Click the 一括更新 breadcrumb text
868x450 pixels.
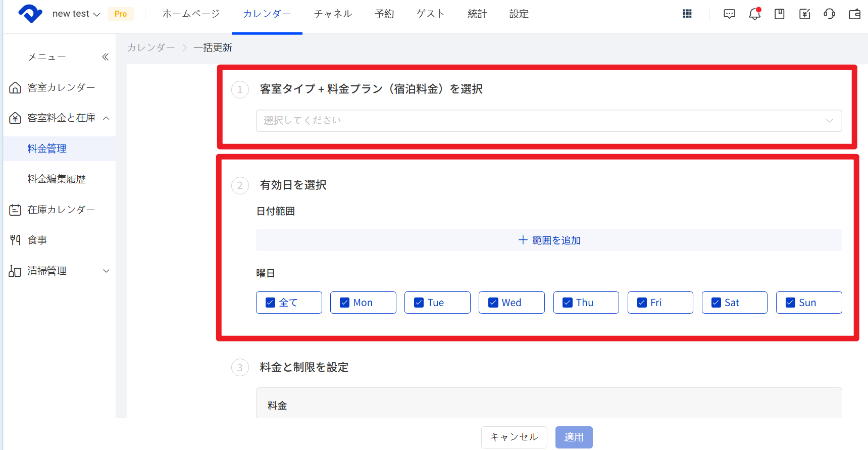[x=213, y=47]
